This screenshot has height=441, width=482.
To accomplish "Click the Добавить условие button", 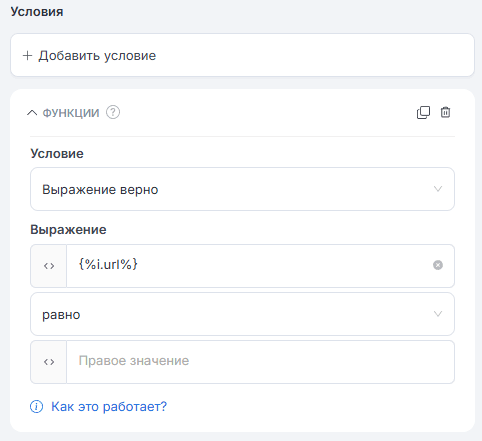I will coord(242,55).
